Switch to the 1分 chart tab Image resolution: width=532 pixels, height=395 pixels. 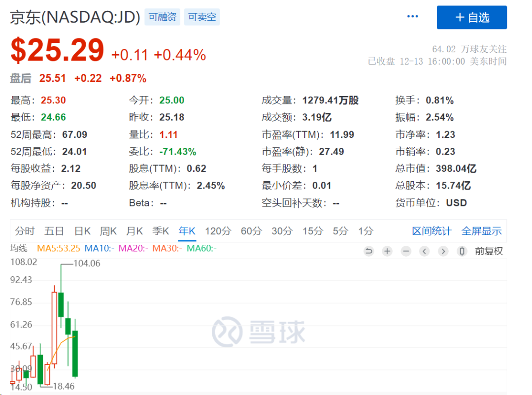366,231
